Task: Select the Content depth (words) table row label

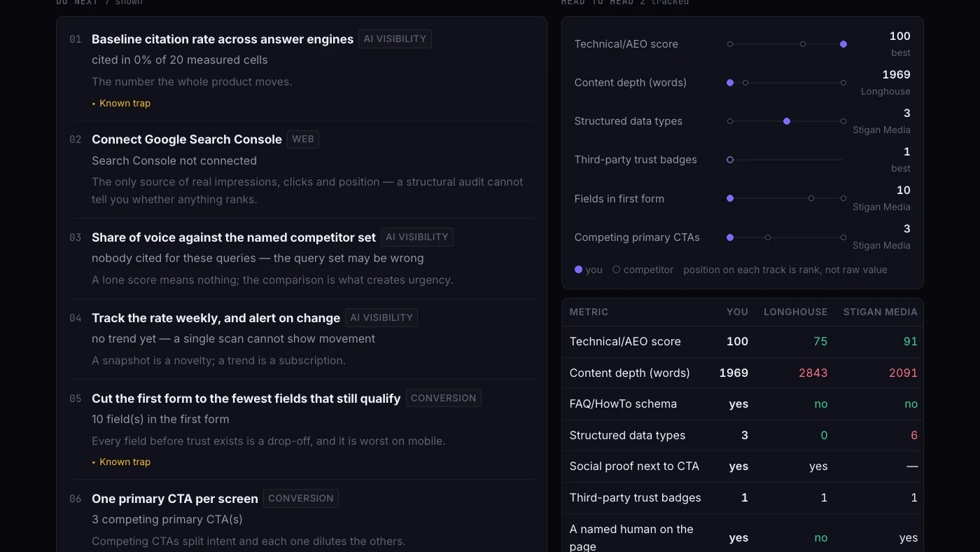Action: click(x=630, y=373)
